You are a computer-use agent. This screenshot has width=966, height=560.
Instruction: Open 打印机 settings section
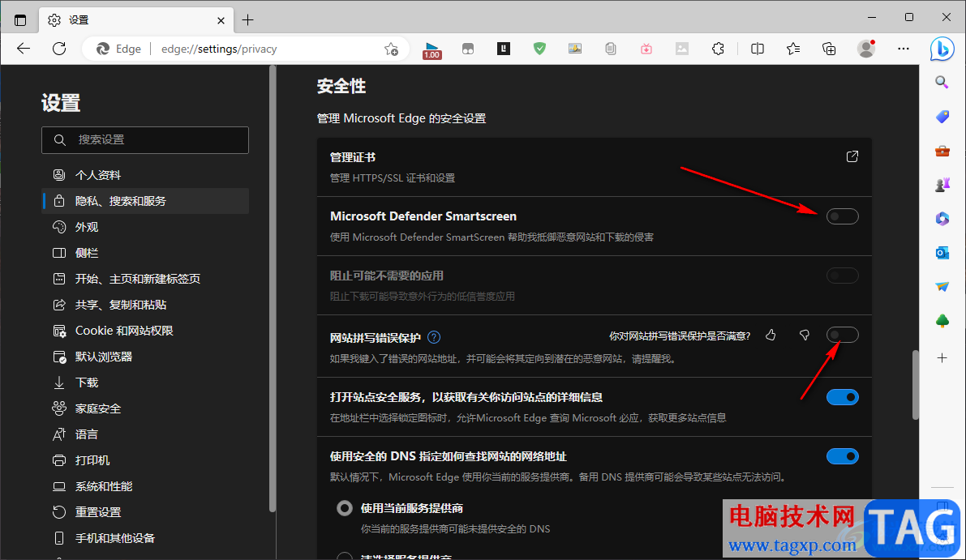(145, 460)
